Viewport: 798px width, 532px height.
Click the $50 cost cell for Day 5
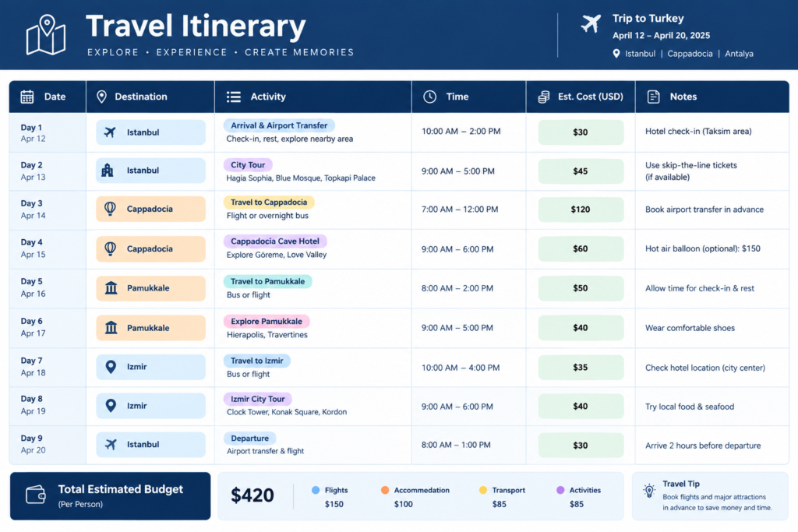coord(581,288)
